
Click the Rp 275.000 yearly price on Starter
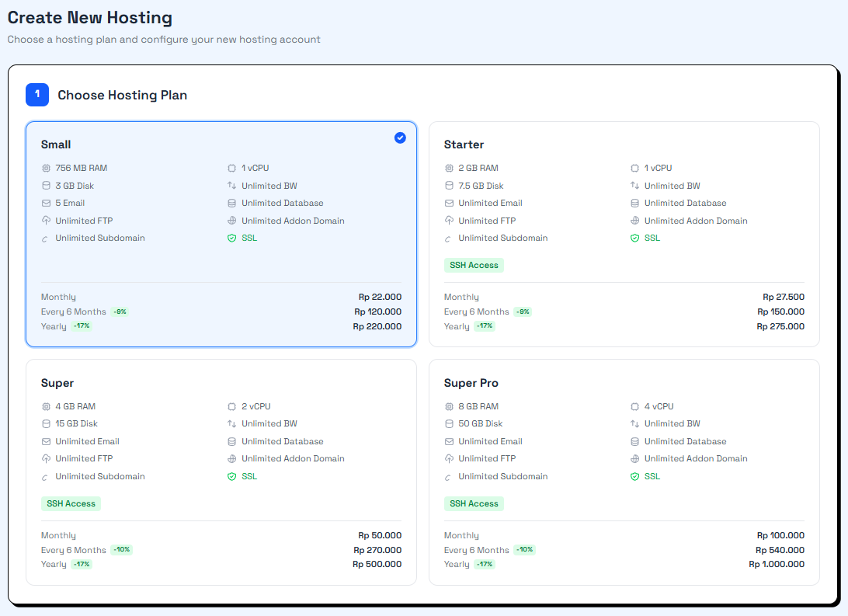click(x=780, y=327)
